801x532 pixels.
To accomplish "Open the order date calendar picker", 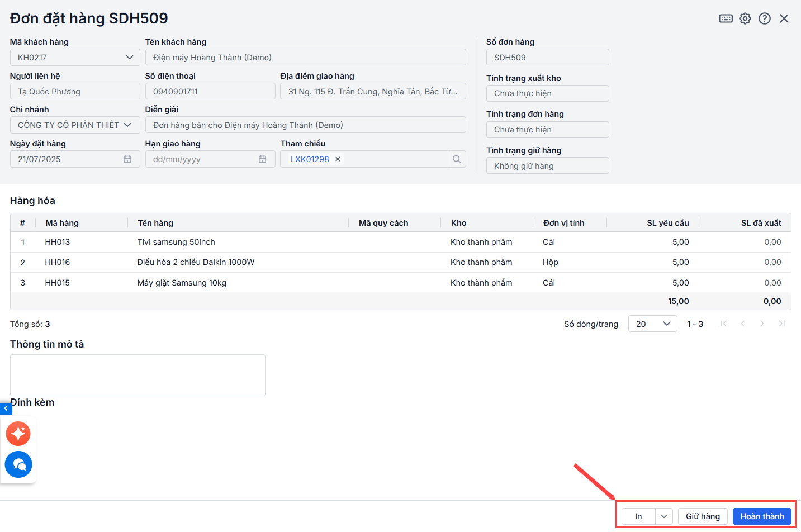I will point(127,159).
